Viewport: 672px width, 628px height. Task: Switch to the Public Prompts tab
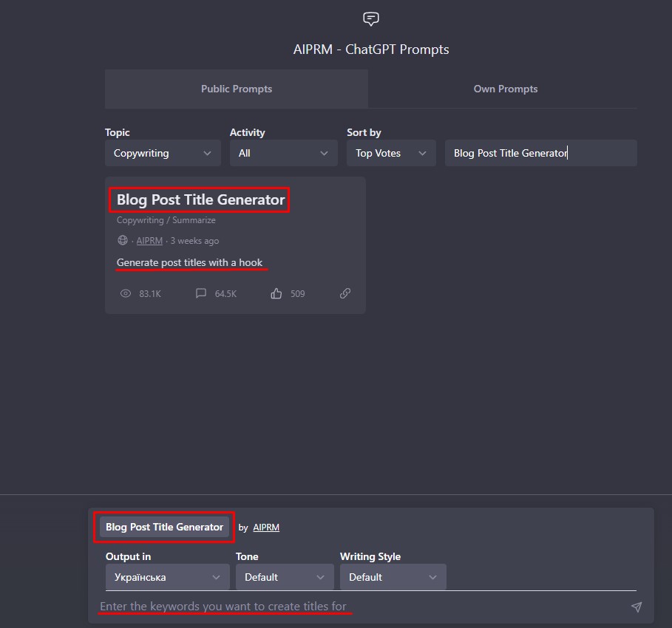(237, 89)
